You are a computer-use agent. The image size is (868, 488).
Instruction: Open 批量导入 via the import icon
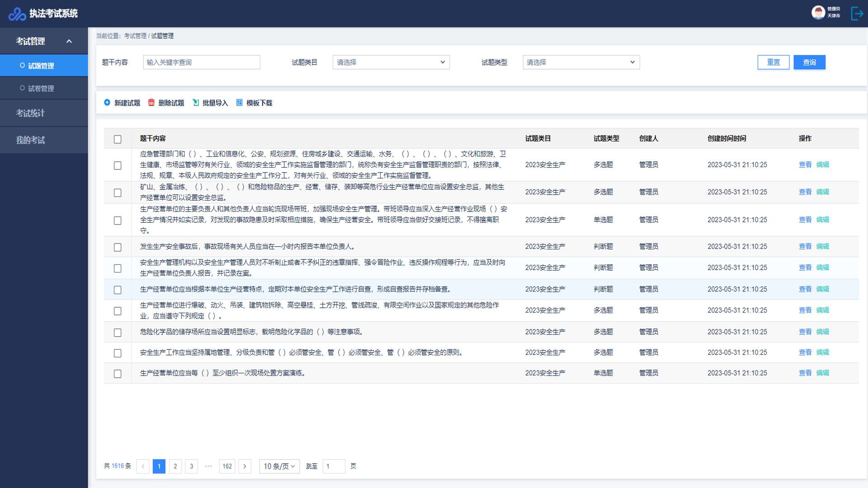click(x=196, y=103)
